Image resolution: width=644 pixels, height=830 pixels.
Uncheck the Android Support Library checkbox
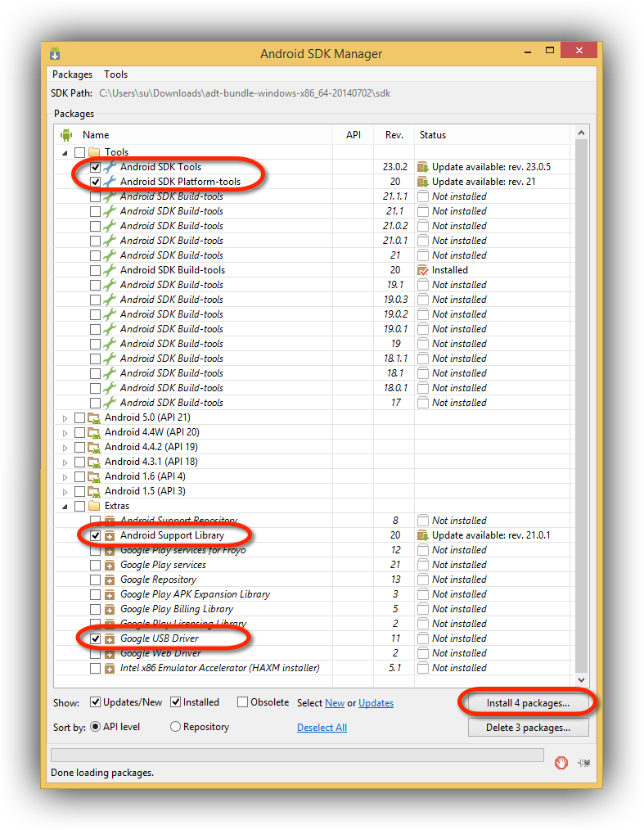[x=95, y=535]
